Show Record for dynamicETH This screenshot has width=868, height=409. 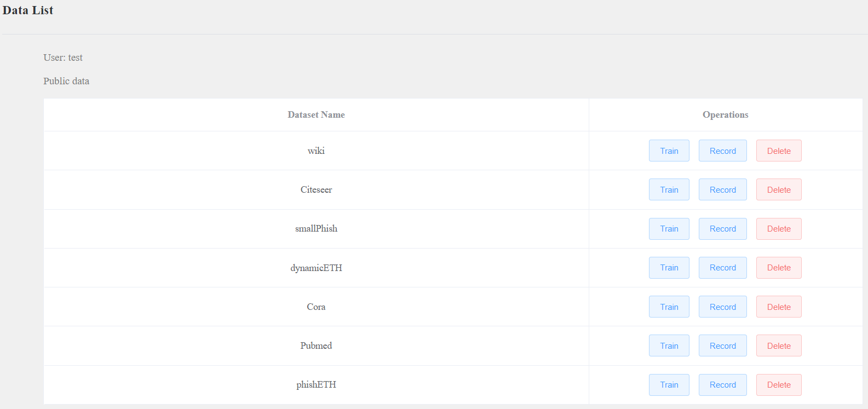pyautogui.click(x=722, y=268)
